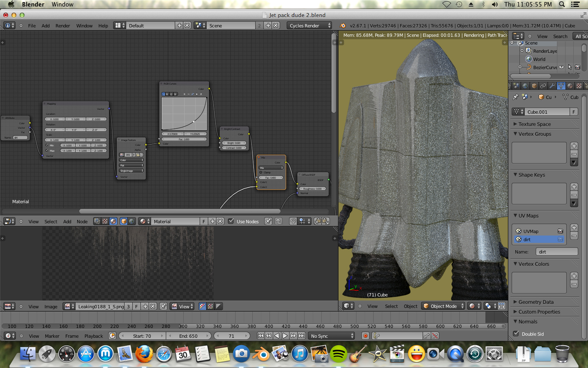Play the animation forward
Screen dimensions: 588x368
click(285, 336)
